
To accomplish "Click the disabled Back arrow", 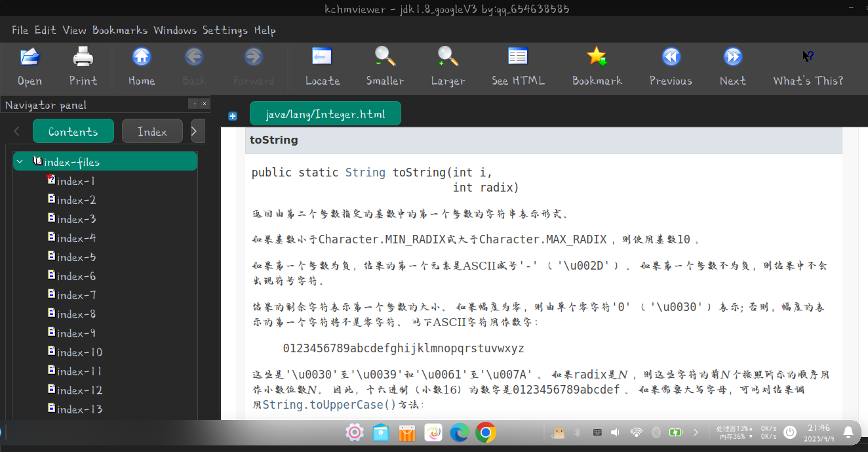I will (x=194, y=58).
